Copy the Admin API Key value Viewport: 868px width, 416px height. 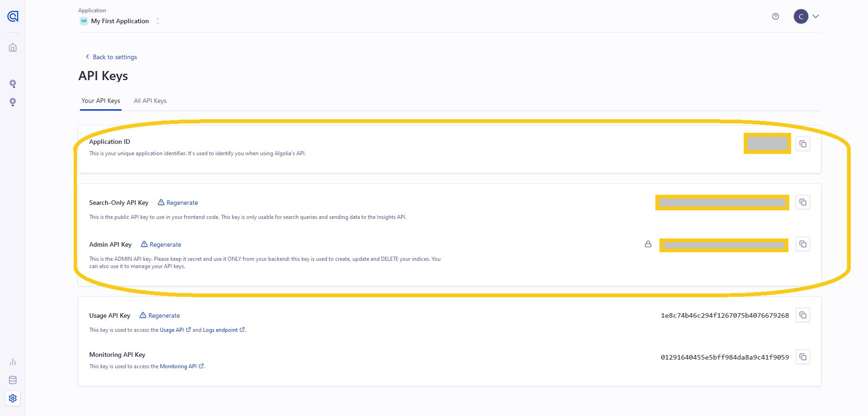(x=802, y=244)
